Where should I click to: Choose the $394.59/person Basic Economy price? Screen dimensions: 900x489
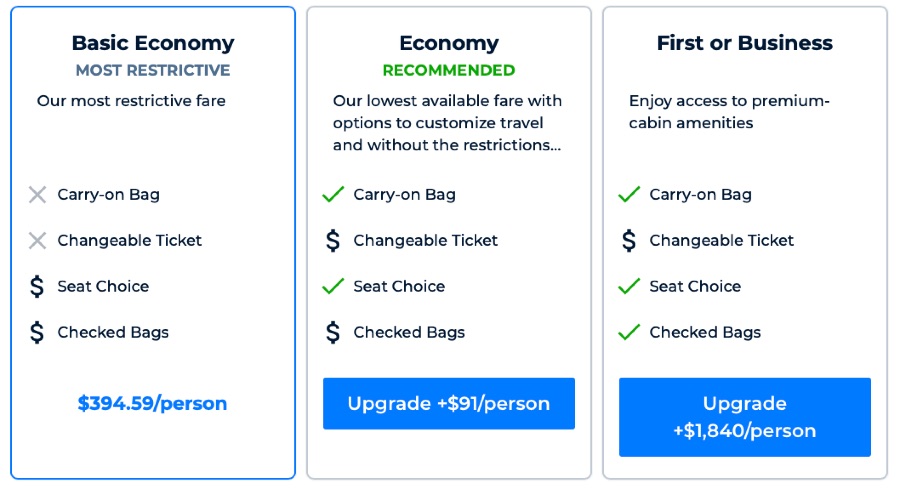coord(152,404)
